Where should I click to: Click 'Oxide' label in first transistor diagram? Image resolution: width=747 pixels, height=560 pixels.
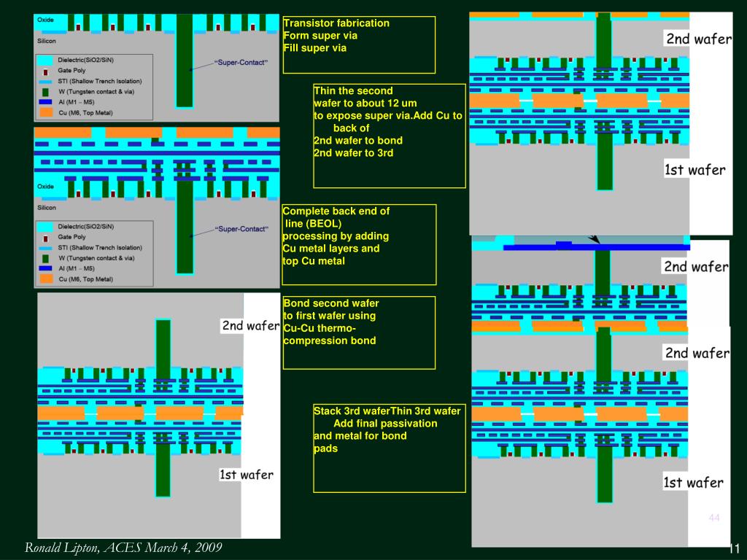[46, 20]
